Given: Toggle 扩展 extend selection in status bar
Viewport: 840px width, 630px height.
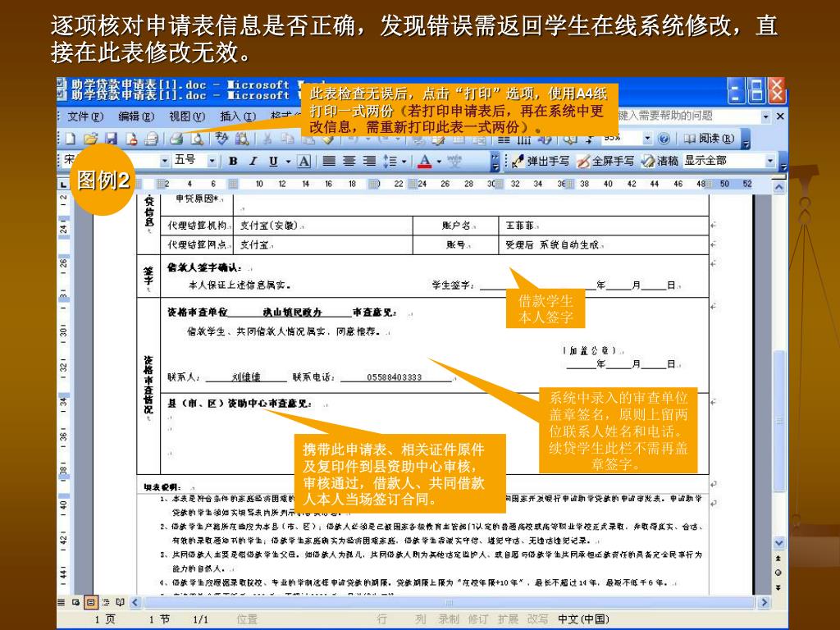Looking at the screenshot, I should (x=508, y=619).
